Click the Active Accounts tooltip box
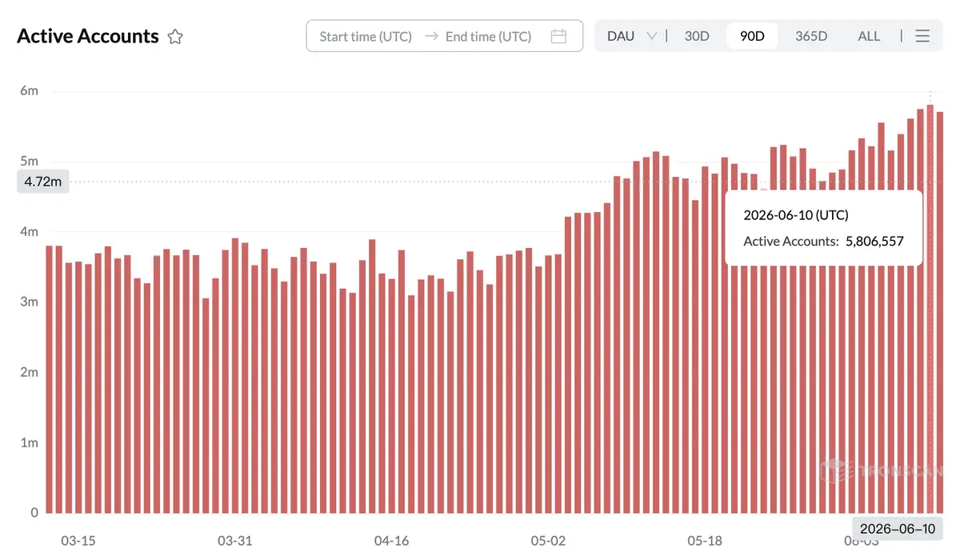The height and width of the screenshot is (560, 960). [x=824, y=228]
